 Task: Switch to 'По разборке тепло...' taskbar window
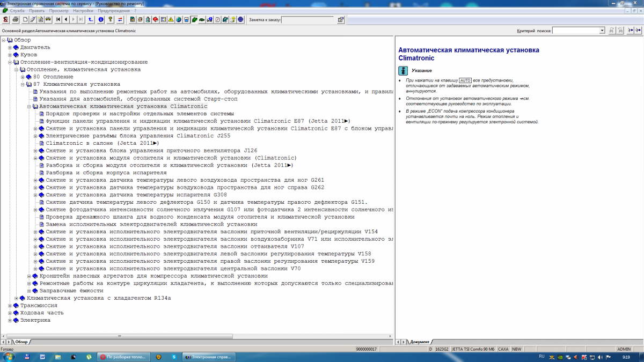tap(125, 356)
